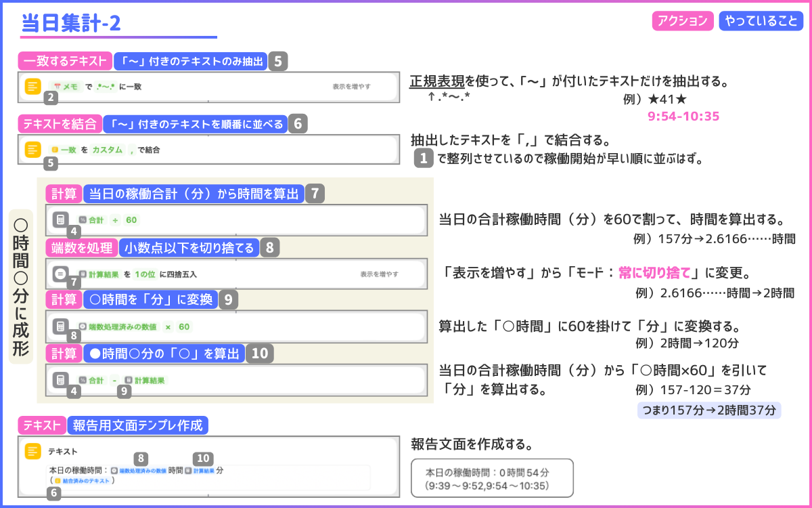Click the pink 'テキストを結合' label

click(x=60, y=123)
